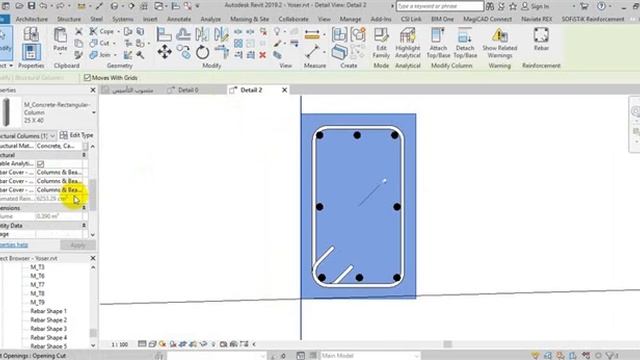
Task: Toggle the Enable Analytical Model checkbox
Action: click(x=40, y=164)
